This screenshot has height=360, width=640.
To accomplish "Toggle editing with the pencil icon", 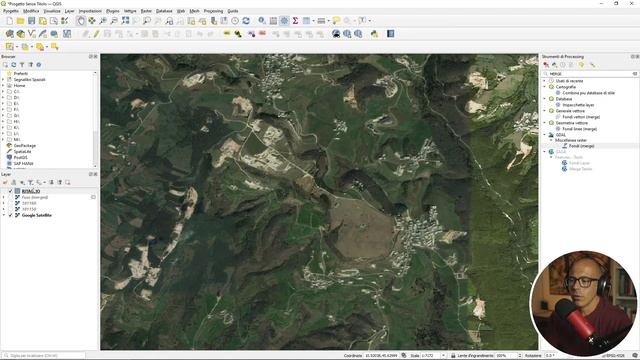I will 96,34.
